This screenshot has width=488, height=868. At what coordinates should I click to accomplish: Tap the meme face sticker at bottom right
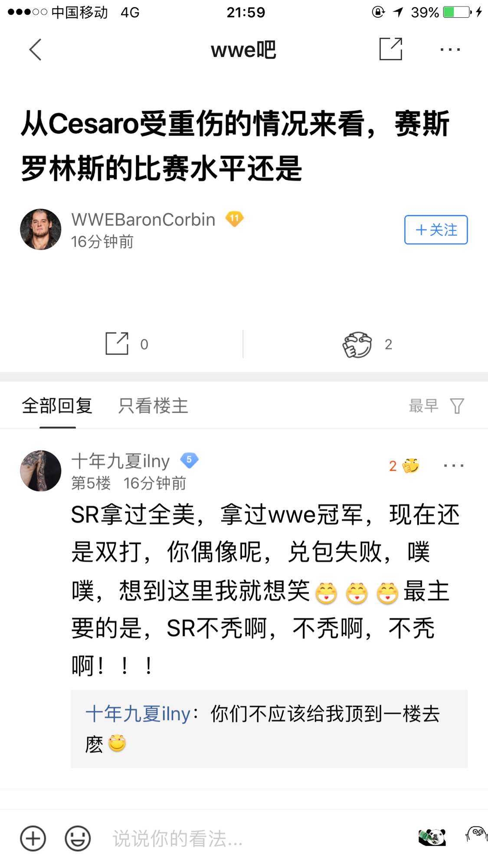click(476, 834)
